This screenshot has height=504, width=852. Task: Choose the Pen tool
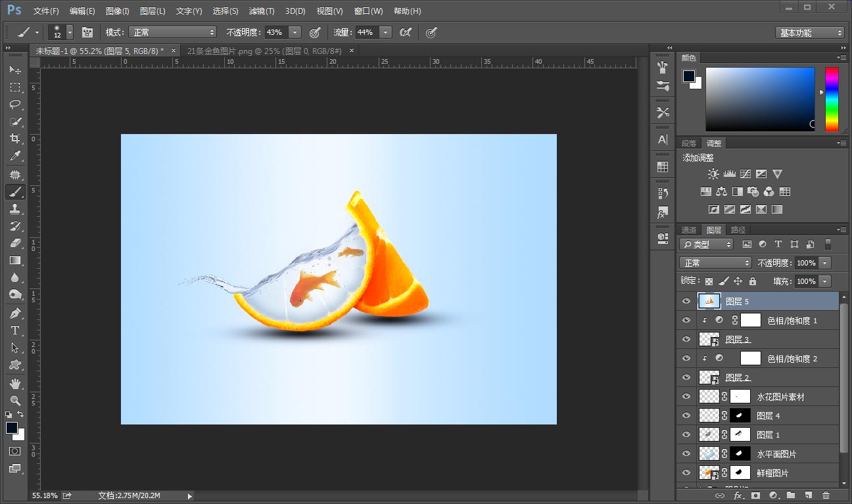[15, 313]
